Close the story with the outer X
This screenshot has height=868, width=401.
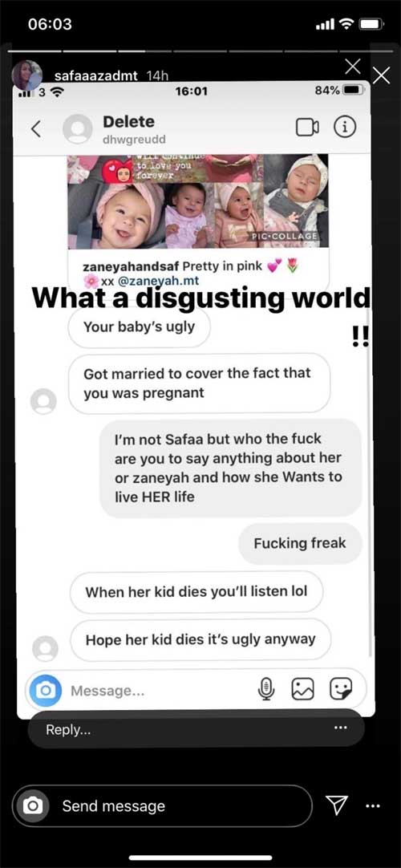pyautogui.click(x=381, y=75)
